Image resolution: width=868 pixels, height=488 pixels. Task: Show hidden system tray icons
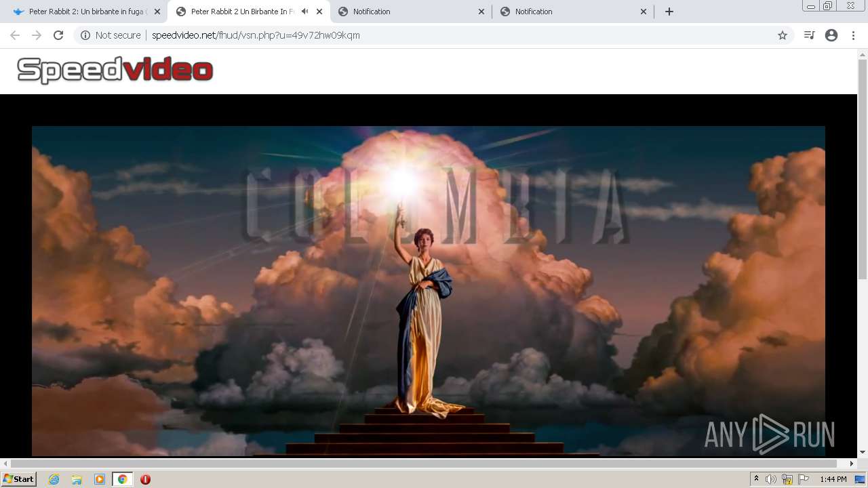pyautogui.click(x=756, y=479)
